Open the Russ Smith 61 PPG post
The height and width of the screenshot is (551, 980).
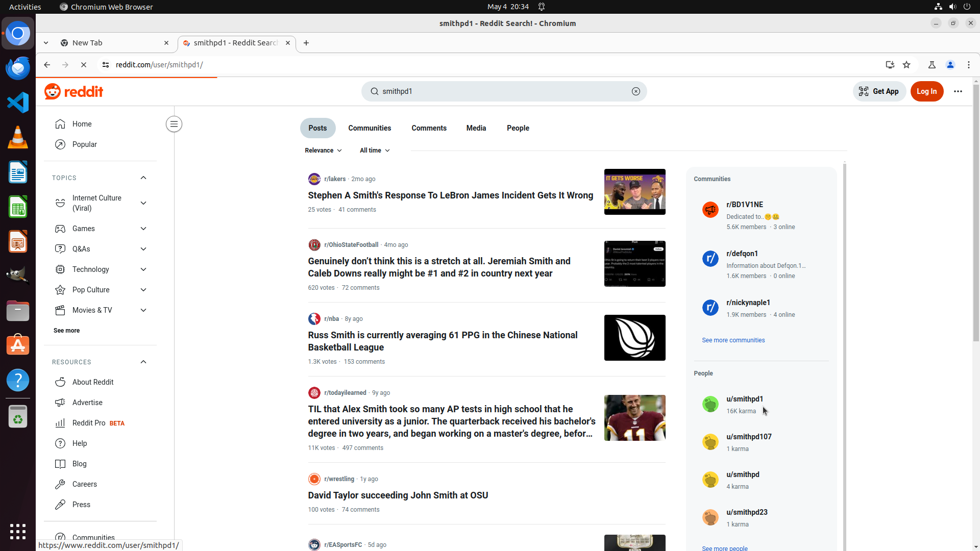(443, 341)
